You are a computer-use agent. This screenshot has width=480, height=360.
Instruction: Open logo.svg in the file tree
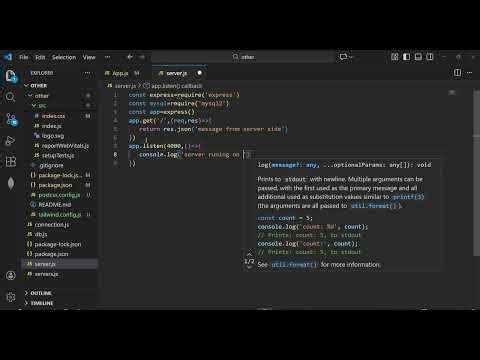coord(53,136)
